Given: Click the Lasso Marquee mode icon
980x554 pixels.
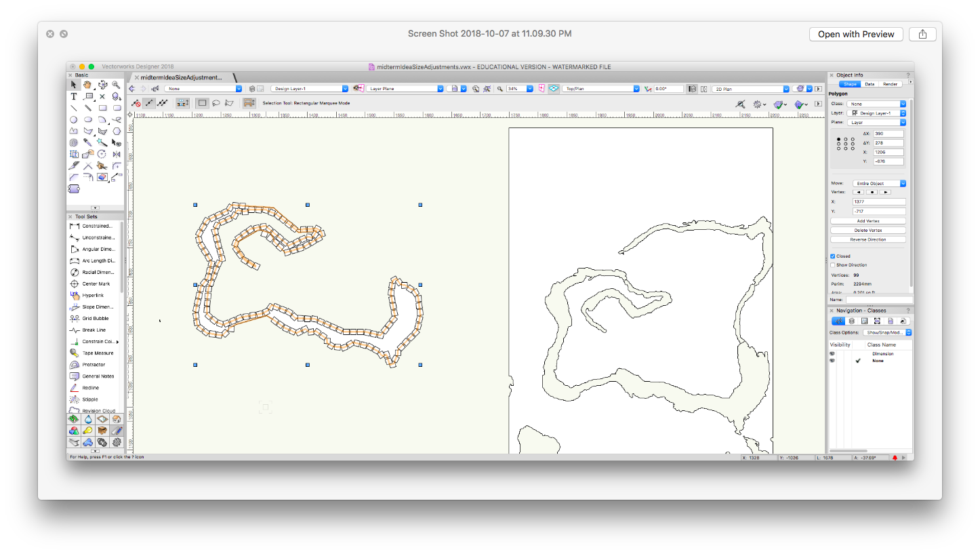Looking at the screenshot, I should [x=216, y=103].
